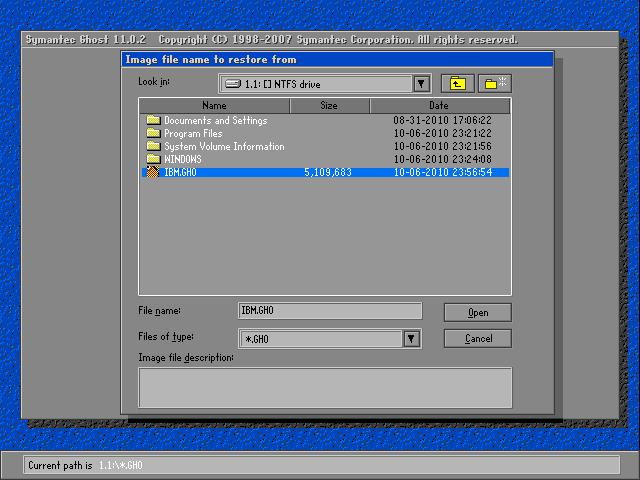Screen dimensions: 640x480
Task: Click the 'Look in:' label
Action: tap(154, 82)
